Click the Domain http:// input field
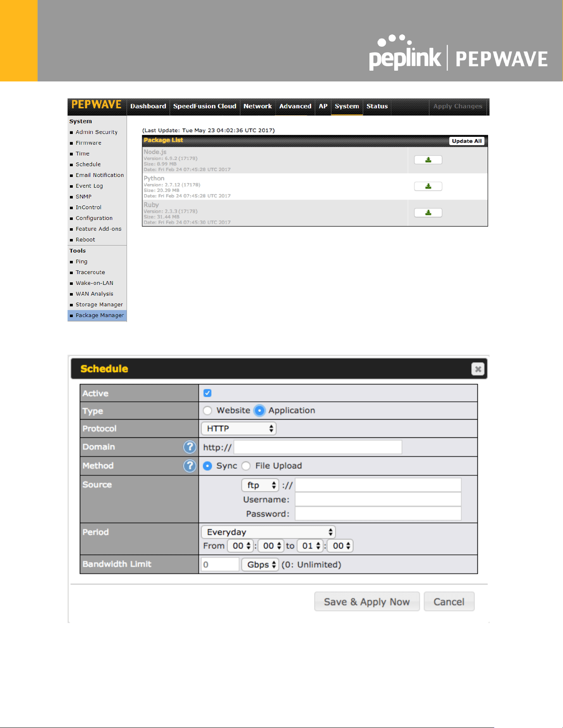This screenshot has height=728, width=563. click(x=318, y=447)
